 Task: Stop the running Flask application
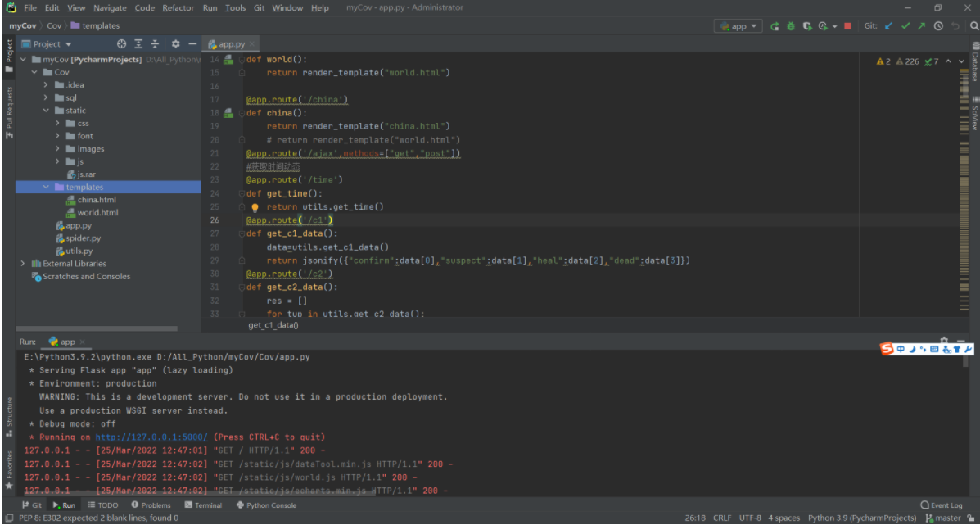click(847, 25)
